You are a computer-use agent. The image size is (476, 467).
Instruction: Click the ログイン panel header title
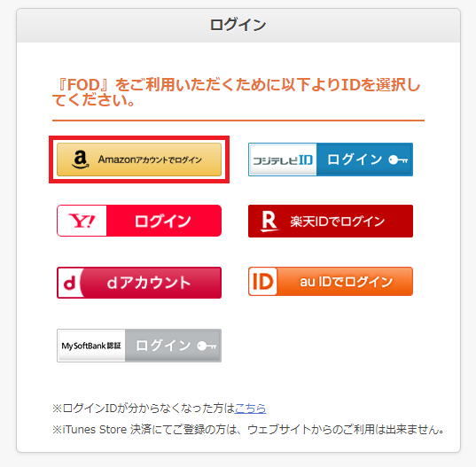click(x=238, y=25)
